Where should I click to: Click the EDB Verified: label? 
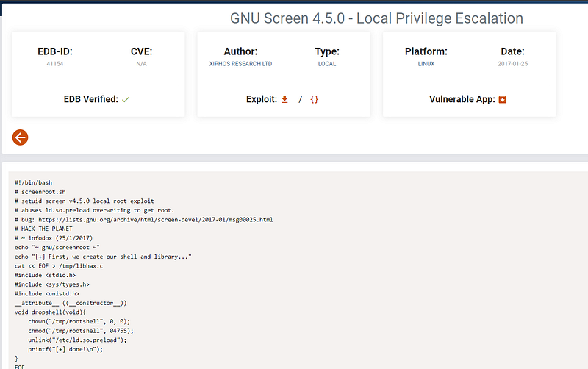click(x=90, y=99)
